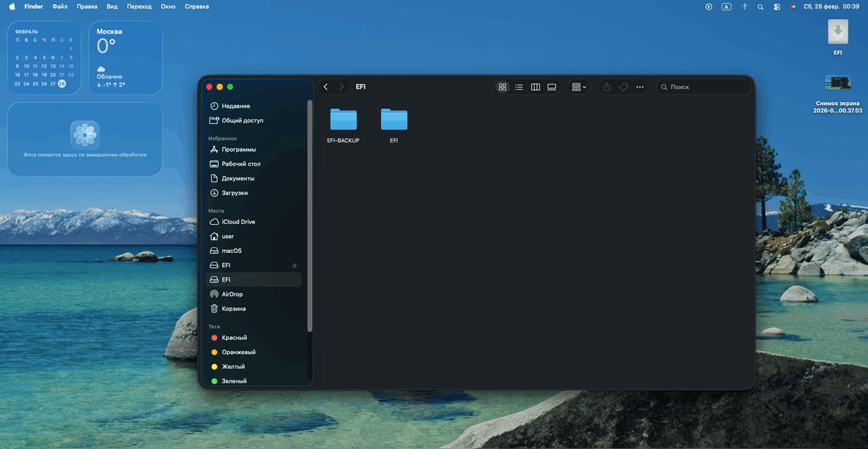
Task: Open Загрузки in the sidebar
Action: tap(254, 193)
